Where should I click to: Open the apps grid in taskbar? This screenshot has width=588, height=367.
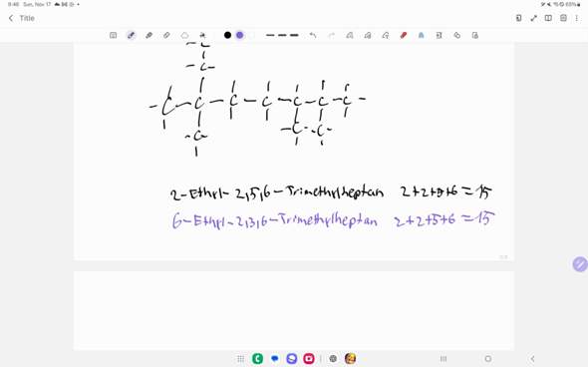coord(241,359)
